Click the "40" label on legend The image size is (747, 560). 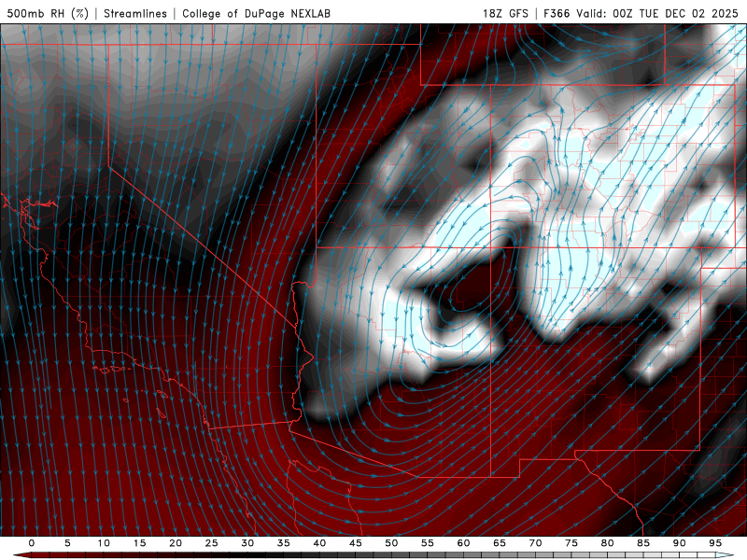319,543
